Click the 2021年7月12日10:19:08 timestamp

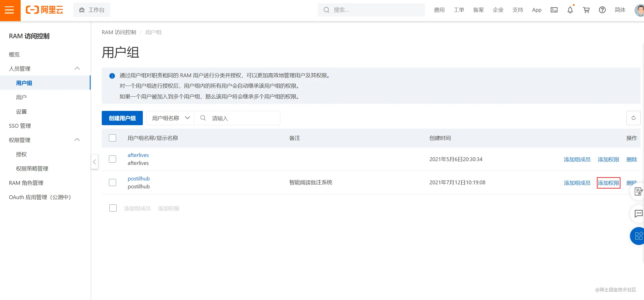[457, 182]
